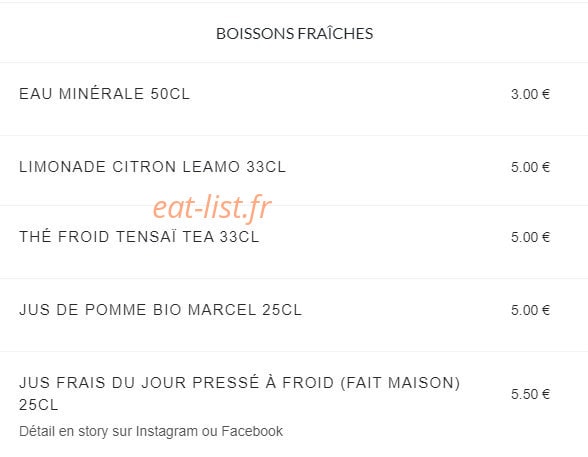Screen dimensions: 588x457
Task: Click the word Instagram in the description
Action: 166,432
